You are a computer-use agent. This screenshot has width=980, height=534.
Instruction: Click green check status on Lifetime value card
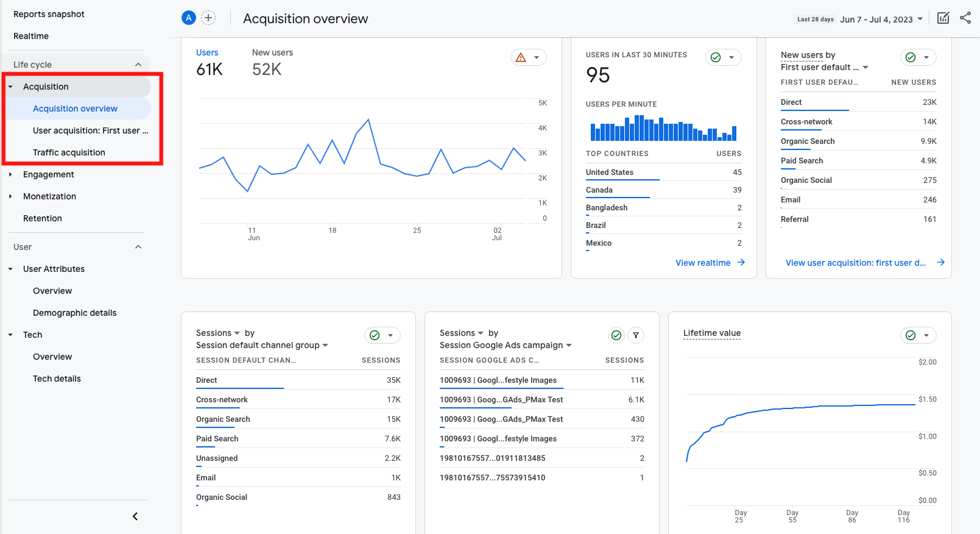click(x=911, y=335)
